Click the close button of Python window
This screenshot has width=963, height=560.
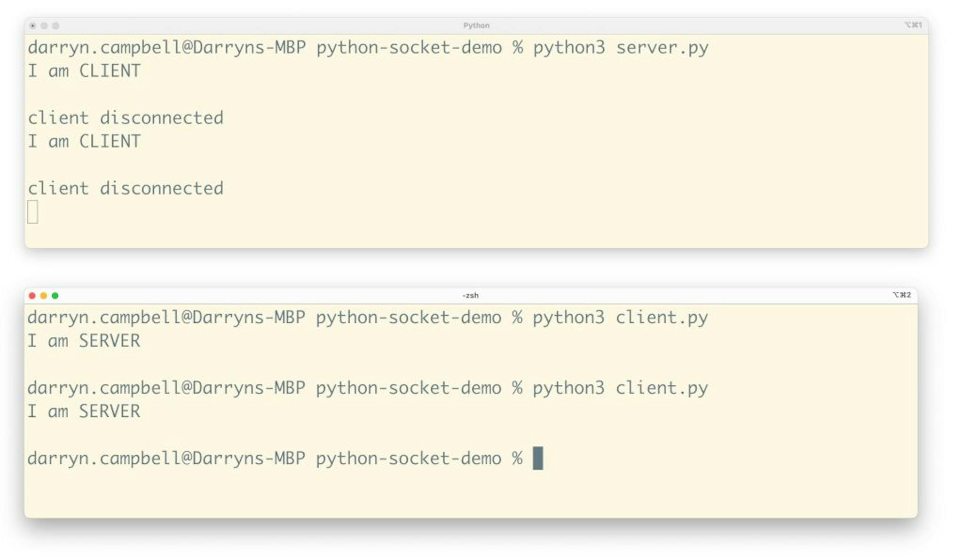pyautogui.click(x=32, y=26)
